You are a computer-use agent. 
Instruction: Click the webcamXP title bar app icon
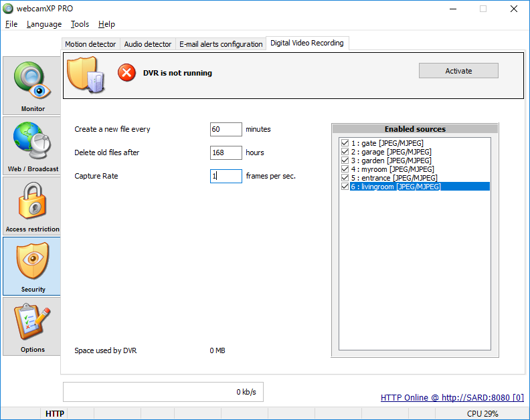[8, 9]
